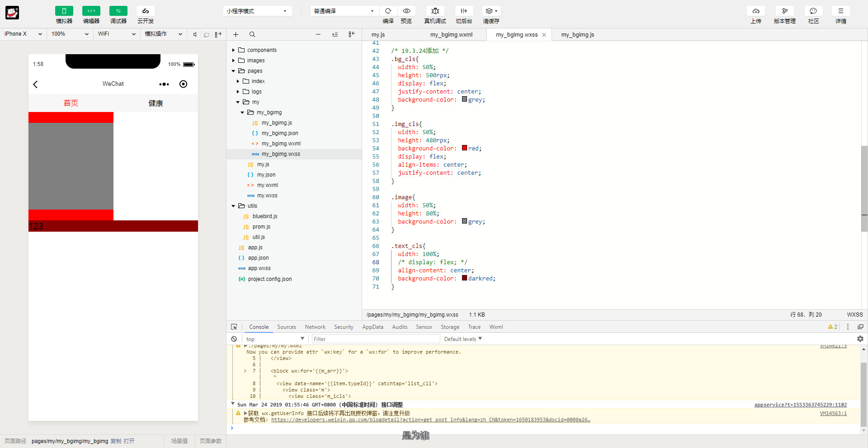This screenshot has height=448, width=868.
Task: Click grey color swatch in bg_cls
Action: coord(464,99)
